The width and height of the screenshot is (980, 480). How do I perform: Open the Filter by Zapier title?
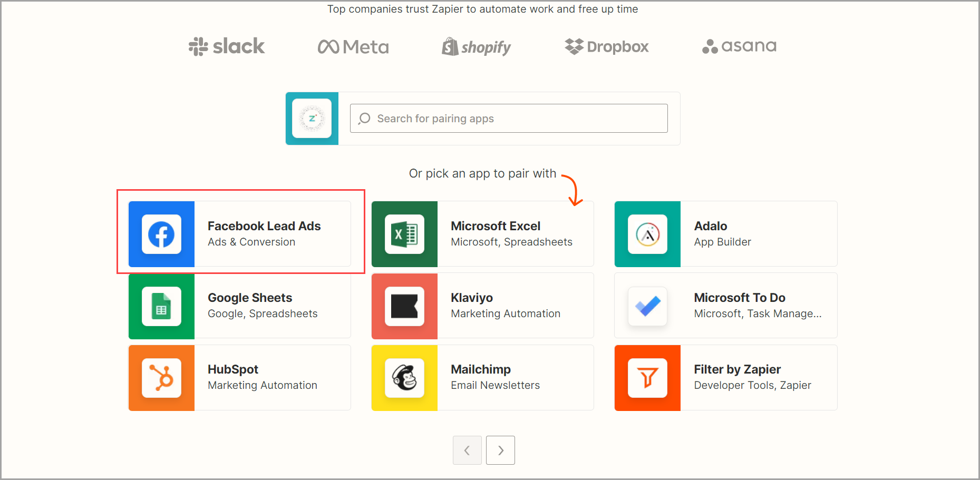(738, 369)
